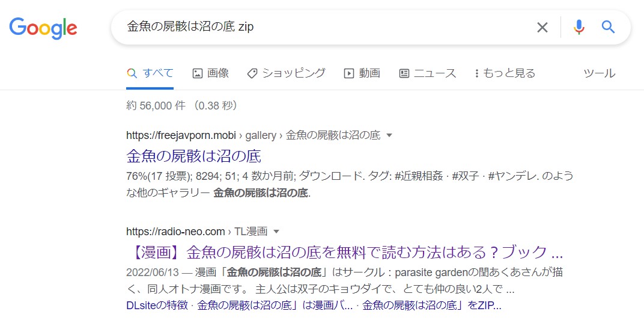Click the https://freejavporn.mobi URL text
This screenshot has height=320, width=644.
(x=181, y=135)
